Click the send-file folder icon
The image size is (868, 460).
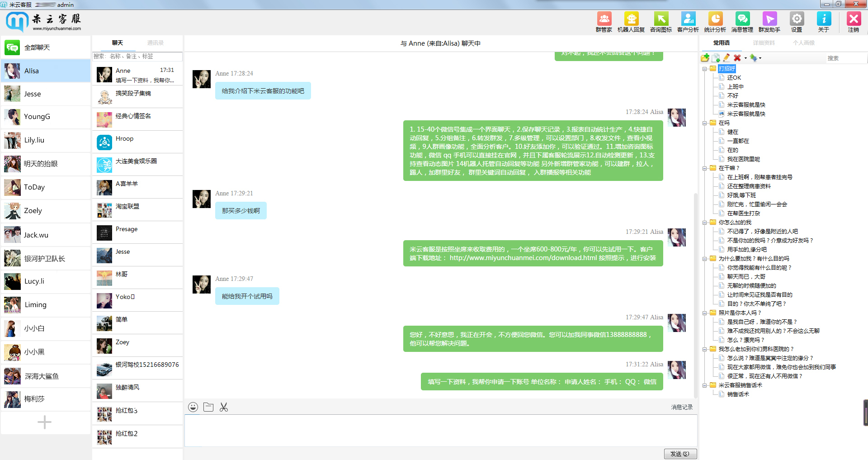coord(208,407)
